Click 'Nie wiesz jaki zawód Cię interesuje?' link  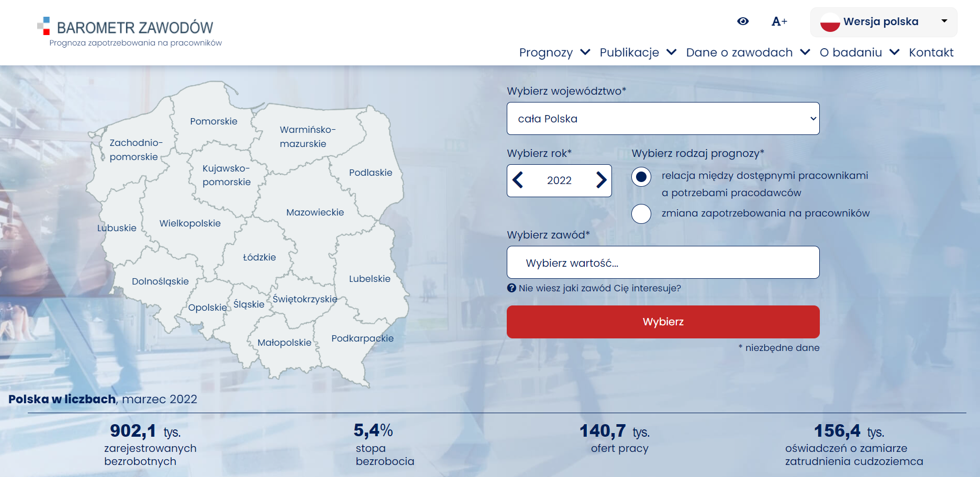click(598, 287)
